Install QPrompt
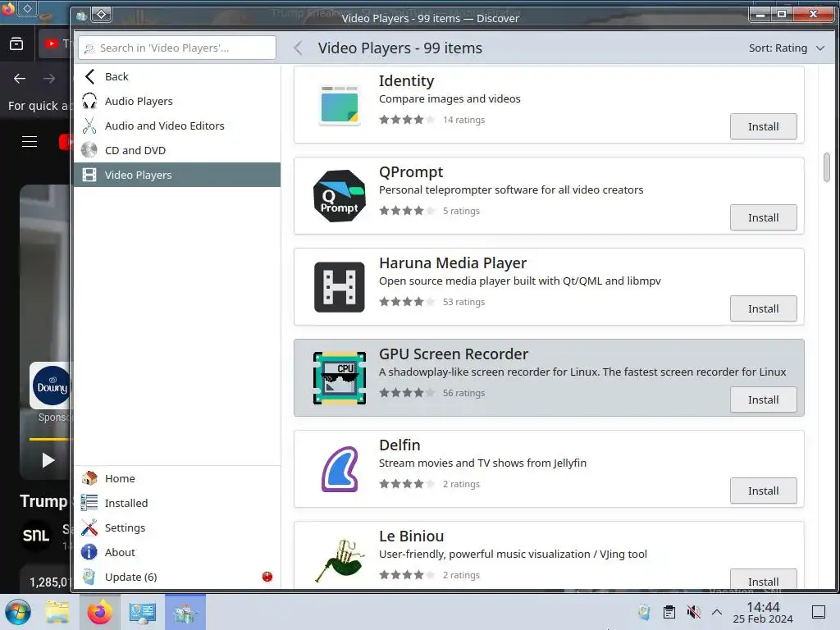 [x=763, y=217]
